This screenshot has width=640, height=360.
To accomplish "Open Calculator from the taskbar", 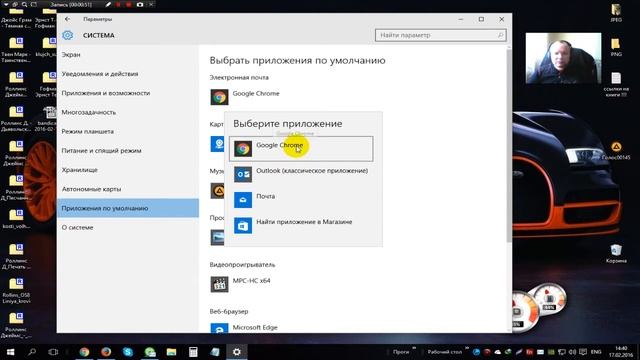I will 193,351.
